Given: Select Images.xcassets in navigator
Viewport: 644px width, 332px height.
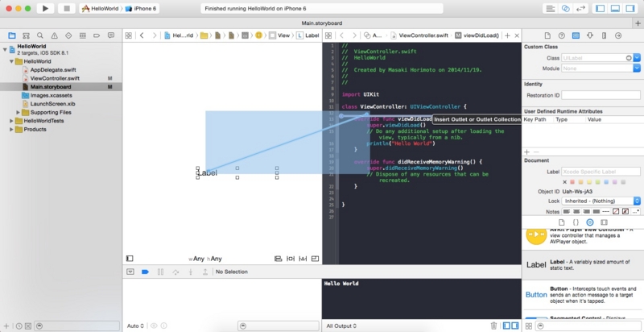Looking at the screenshot, I should (x=51, y=95).
